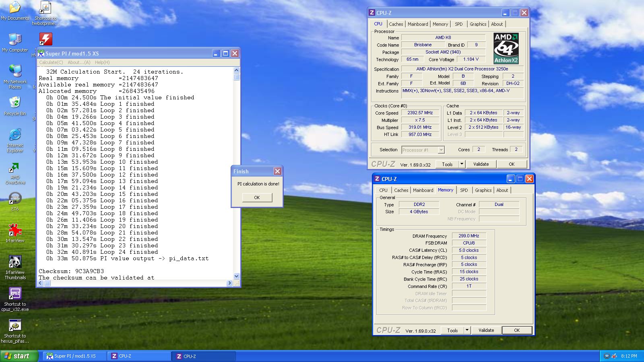Viewport: 644px width, 362px height.
Task: Click Super PI scroll up arrow
Action: coord(236,70)
